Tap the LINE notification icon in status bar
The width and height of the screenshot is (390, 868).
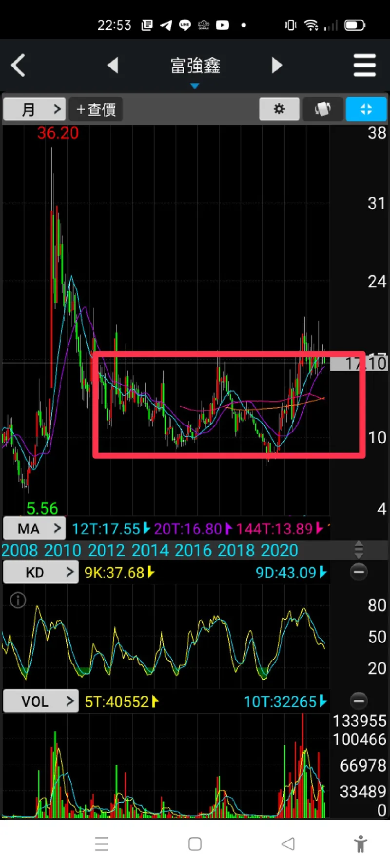coord(185,25)
